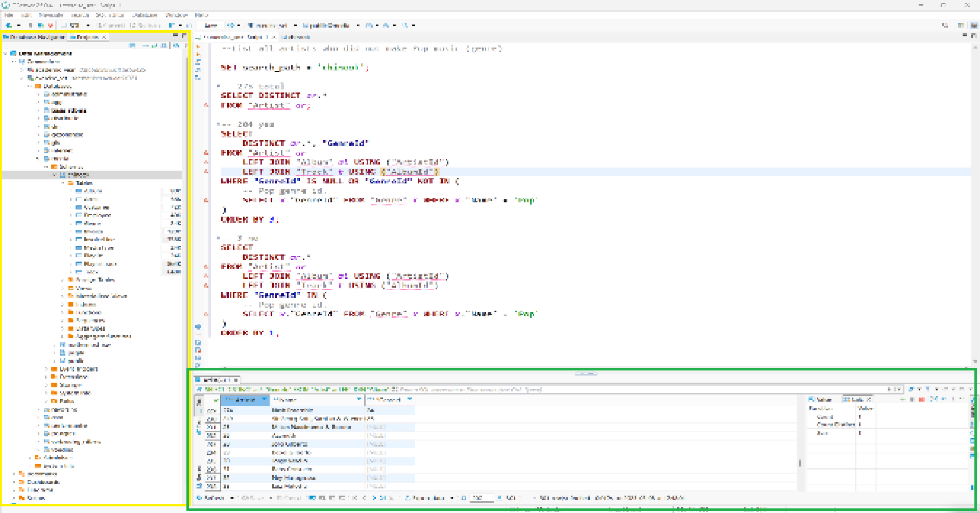Collapse the chinook schema node
The height and width of the screenshot is (513, 980).
click(55, 175)
